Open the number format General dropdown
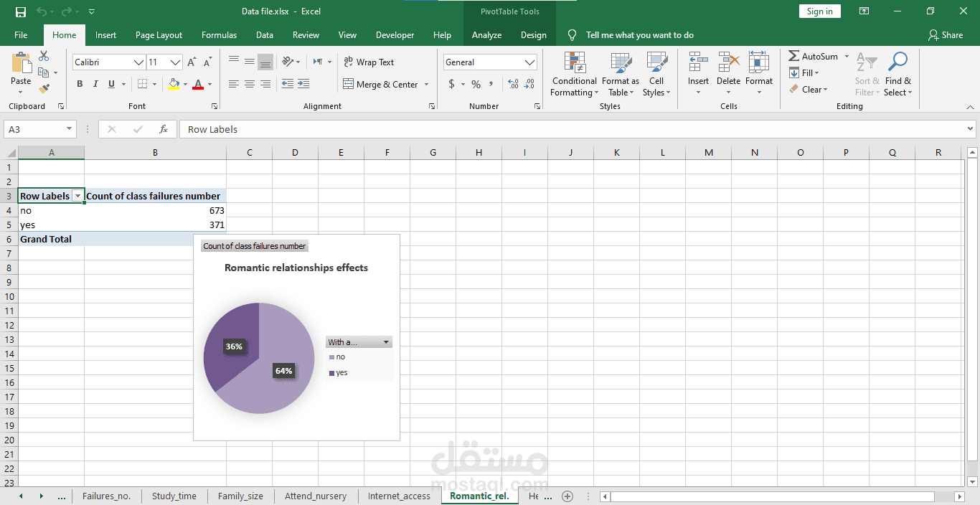 coord(530,62)
